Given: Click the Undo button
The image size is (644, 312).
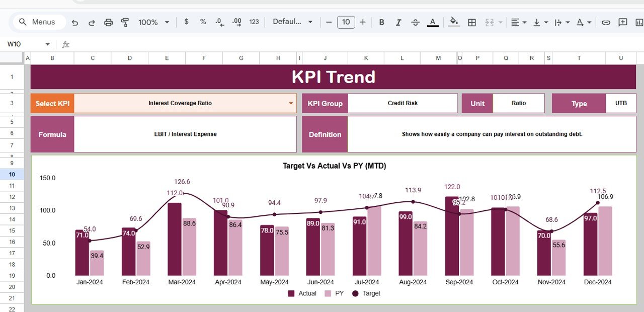Looking at the screenshot, I should coord(75,22).
